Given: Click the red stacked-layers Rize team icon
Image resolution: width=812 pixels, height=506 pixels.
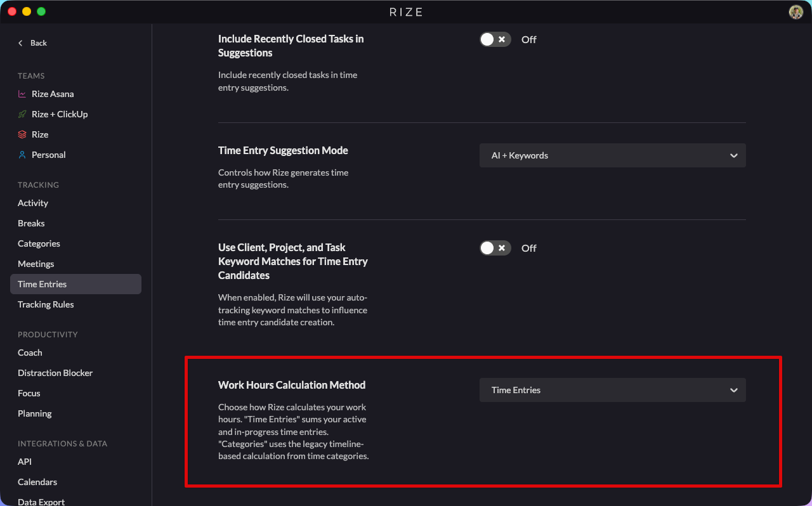Looking at the screenshot, I should coord(22,134).
